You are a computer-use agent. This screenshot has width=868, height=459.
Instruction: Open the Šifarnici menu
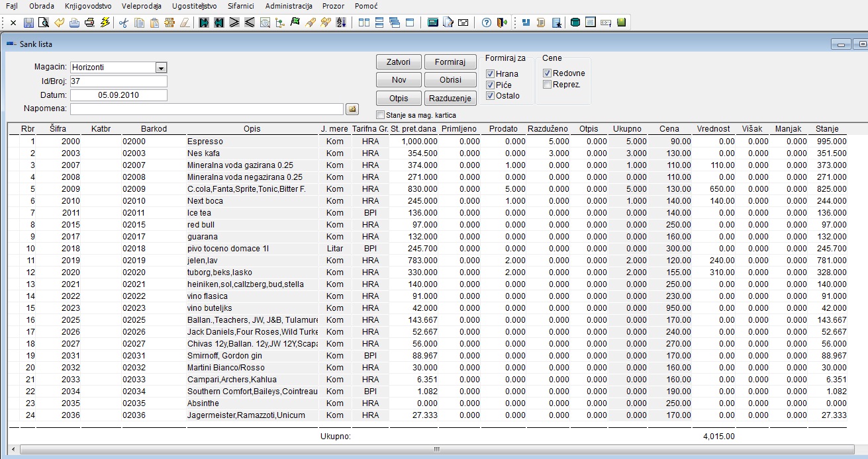pos(240,6)
